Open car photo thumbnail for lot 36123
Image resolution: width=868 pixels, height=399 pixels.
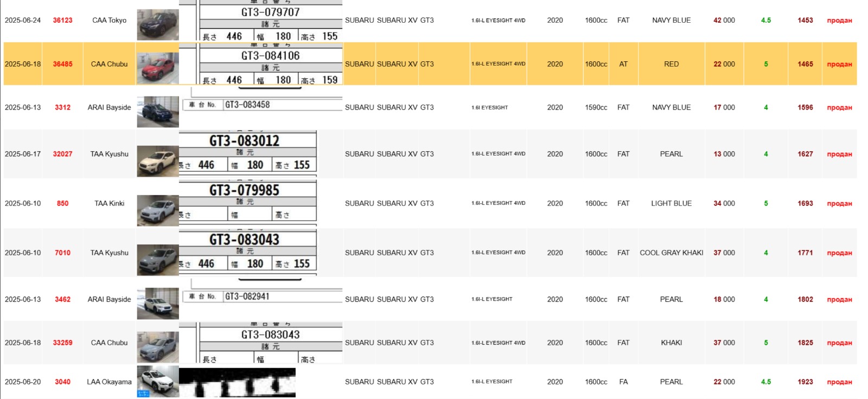158,25
